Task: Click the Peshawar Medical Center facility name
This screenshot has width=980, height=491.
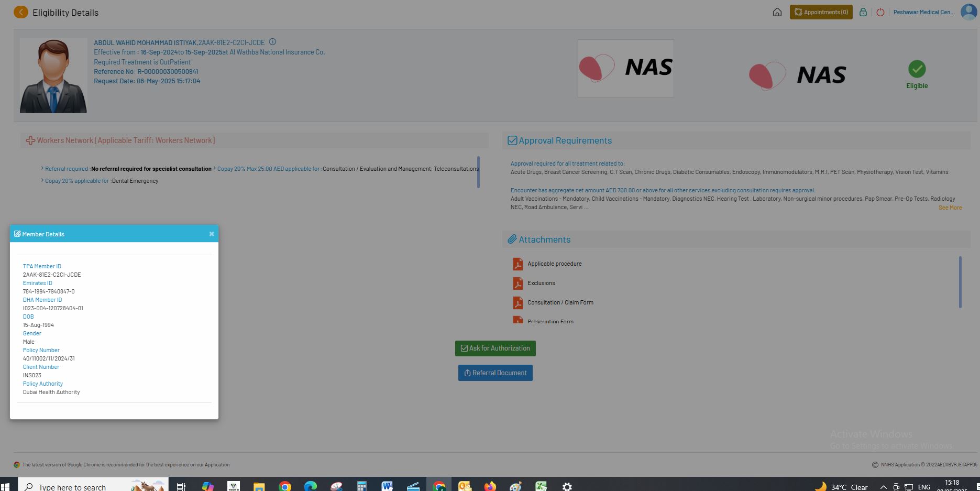Action: (x=923, y=12)
